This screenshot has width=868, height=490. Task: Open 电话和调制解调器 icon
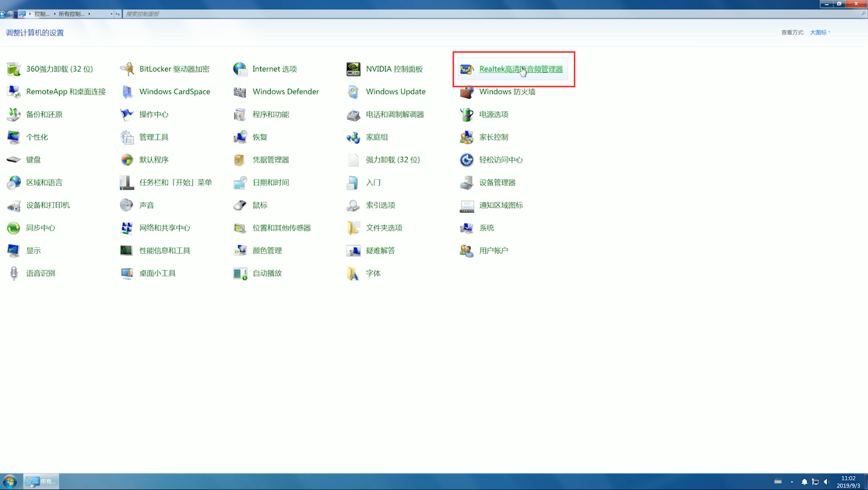353,115
